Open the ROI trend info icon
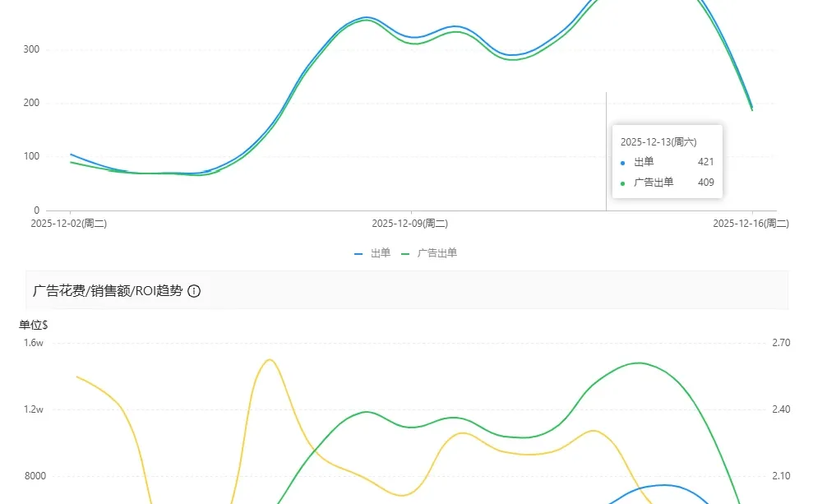The image size is (813, 504). pyautogui.click(x=194, y=291)
